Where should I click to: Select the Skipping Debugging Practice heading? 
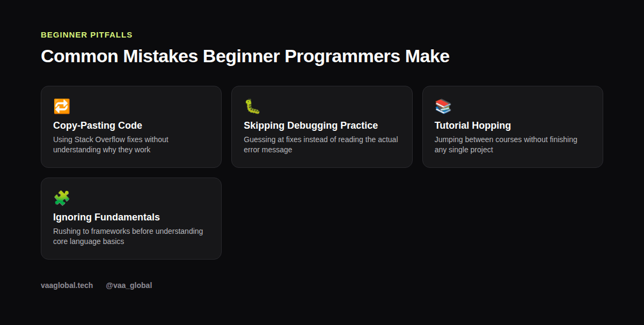pos(311,125)
